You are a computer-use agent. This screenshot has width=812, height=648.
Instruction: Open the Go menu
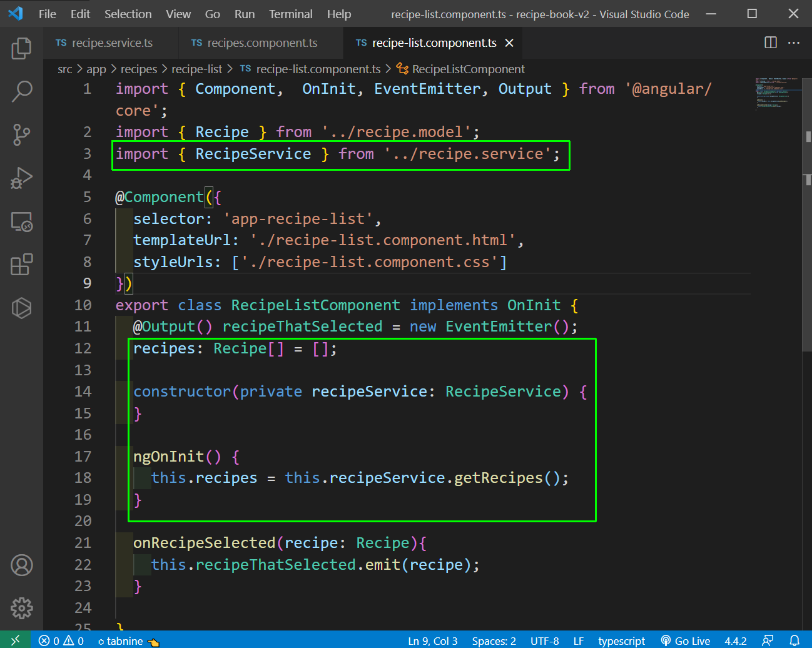(x=213, y=14)
